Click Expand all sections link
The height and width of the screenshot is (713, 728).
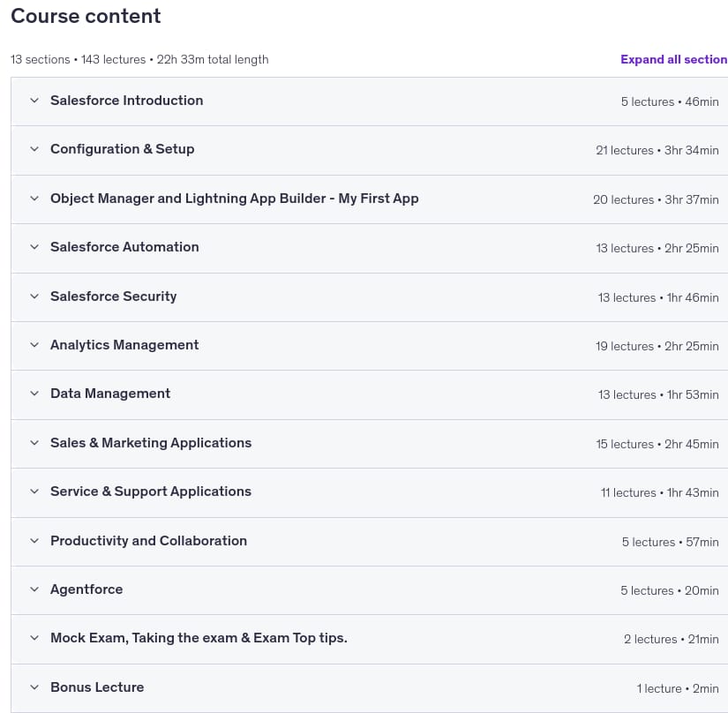(673, 59)
